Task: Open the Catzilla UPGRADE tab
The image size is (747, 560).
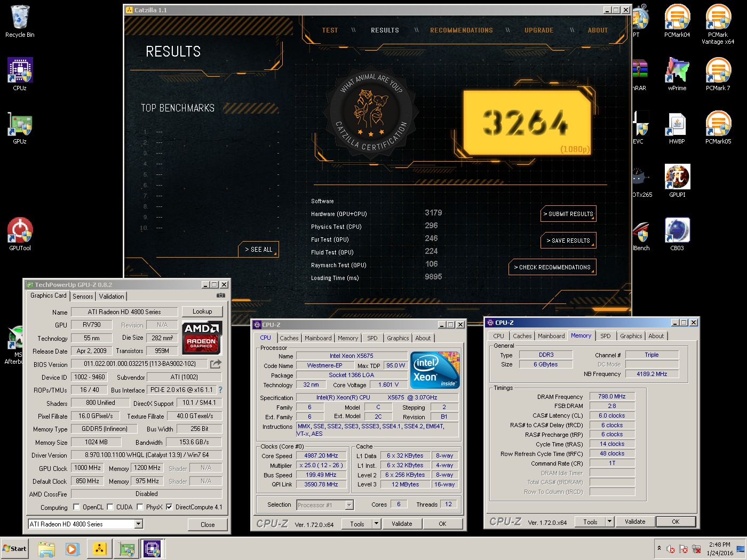Action: click(x=539, y=30)
